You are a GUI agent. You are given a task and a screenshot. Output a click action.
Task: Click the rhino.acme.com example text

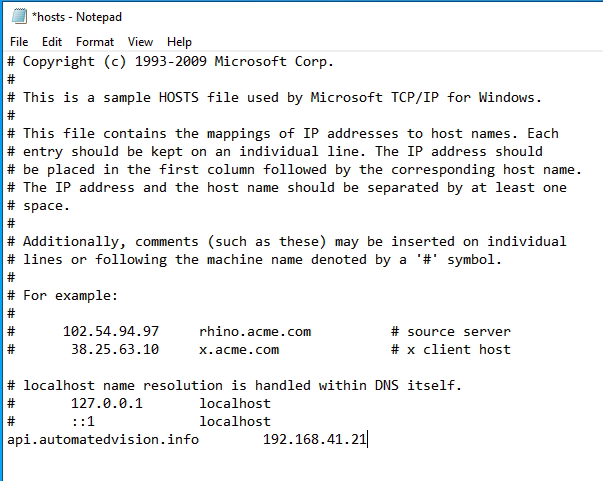[255, 331]
